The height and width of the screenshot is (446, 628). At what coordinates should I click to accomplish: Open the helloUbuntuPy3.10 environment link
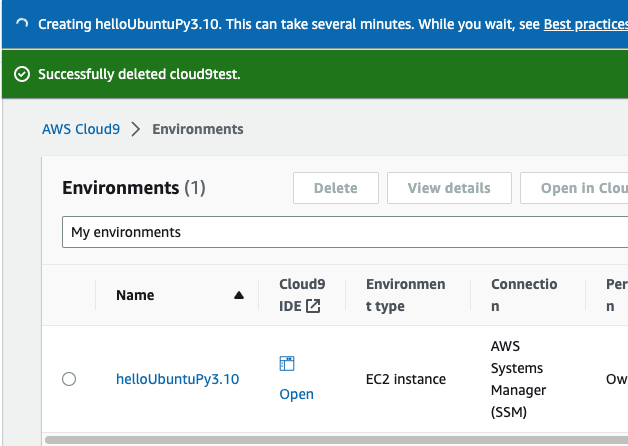click(178, 379)
